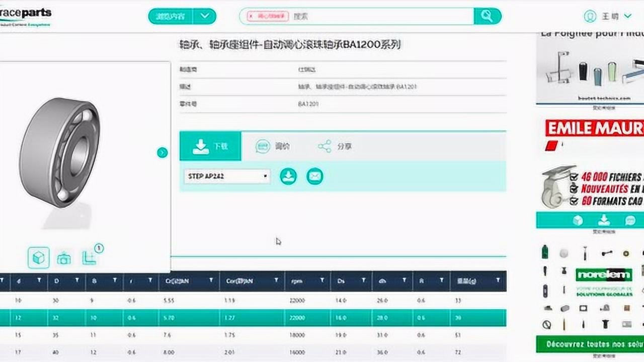Click the coordinate axes orientation icon
644x362 pixels.
point(90,257)
